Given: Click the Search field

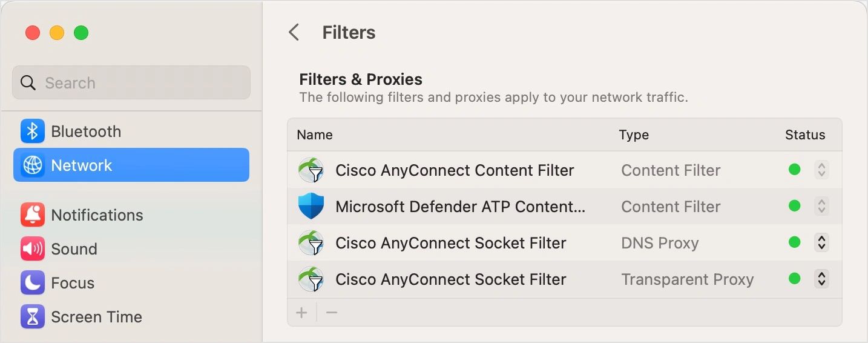Looking at the screenshot, I should point(131,82).
